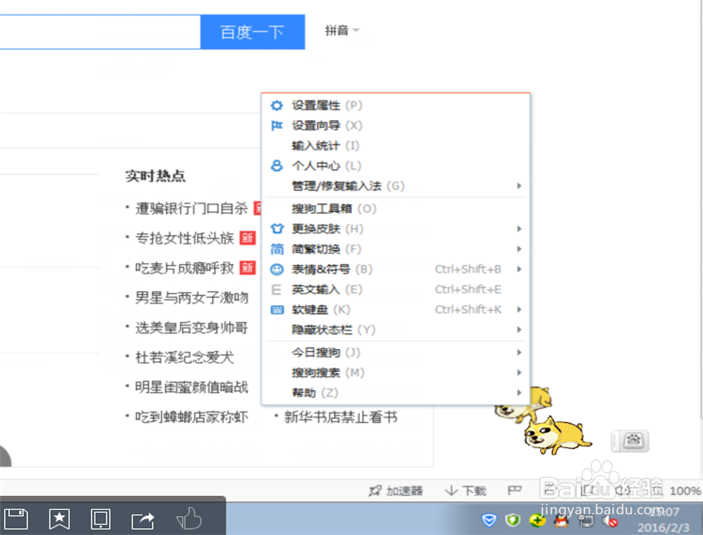The image size is (703, 535).
Task: Click the flag icon in browser status bar
Action: coord(514,490)
